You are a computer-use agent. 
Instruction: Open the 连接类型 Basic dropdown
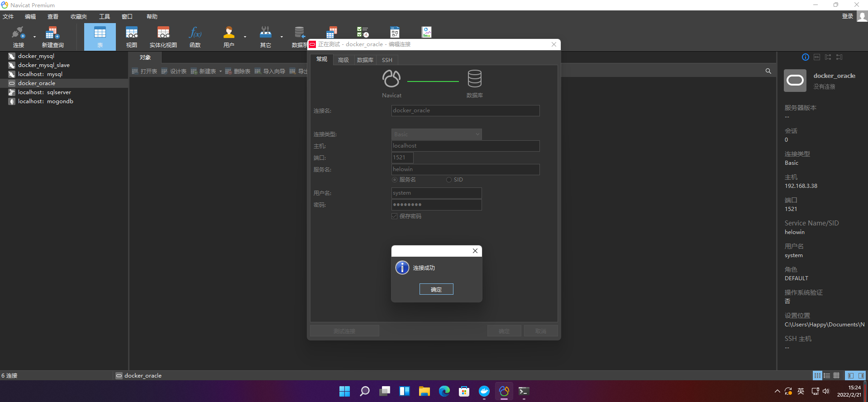pos(437,134)
